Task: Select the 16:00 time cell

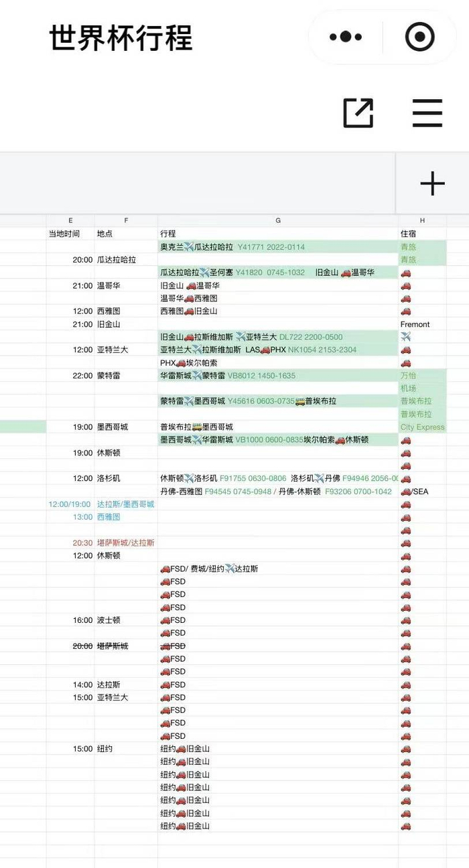Action: click(x=70, y=620)
